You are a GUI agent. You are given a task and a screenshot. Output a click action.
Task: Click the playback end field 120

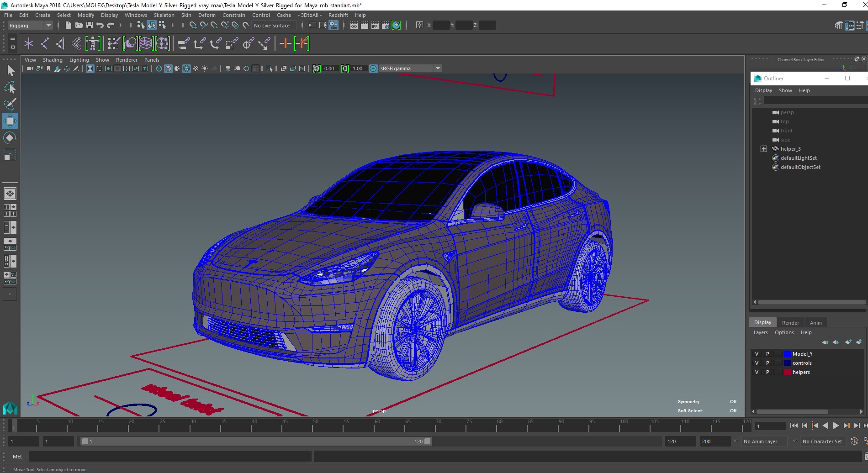click(x=680, y=441)
